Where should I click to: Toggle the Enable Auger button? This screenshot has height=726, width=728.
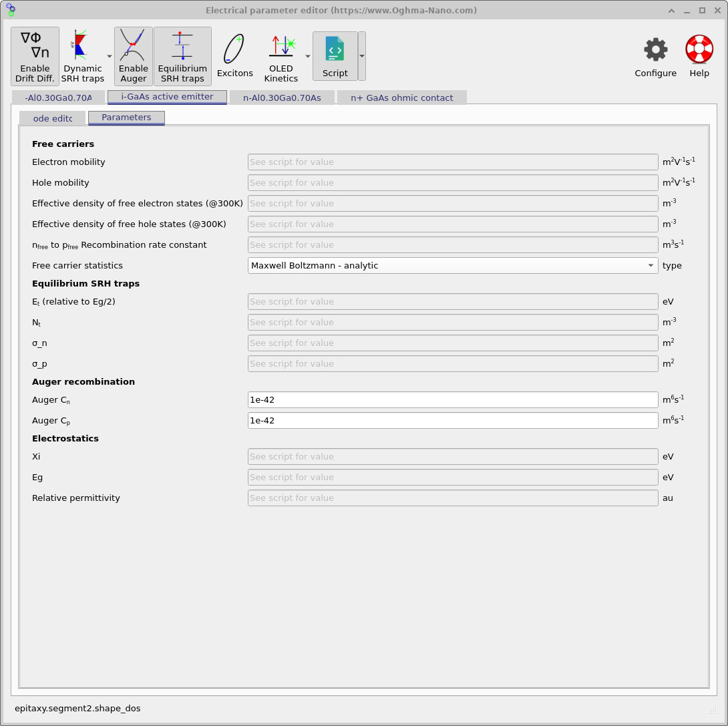point(134,56)
